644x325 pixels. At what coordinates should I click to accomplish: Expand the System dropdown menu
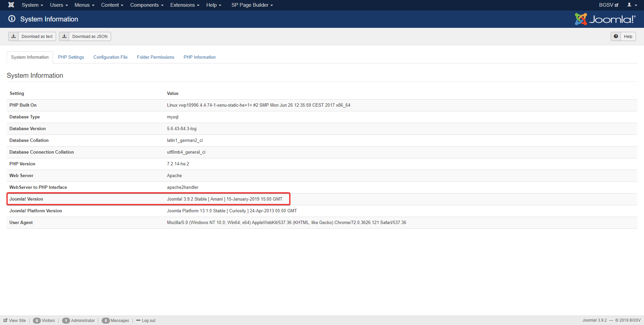point(32,5)
